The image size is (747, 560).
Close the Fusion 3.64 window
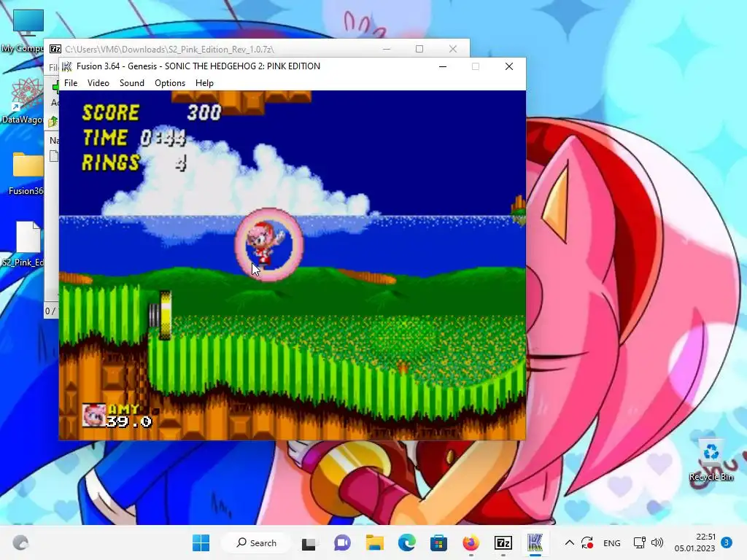(508, 66)
